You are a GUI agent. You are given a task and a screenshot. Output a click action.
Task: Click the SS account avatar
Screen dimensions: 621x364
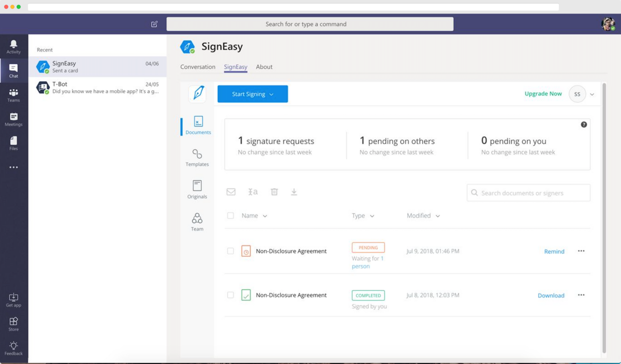coord(577,94)
